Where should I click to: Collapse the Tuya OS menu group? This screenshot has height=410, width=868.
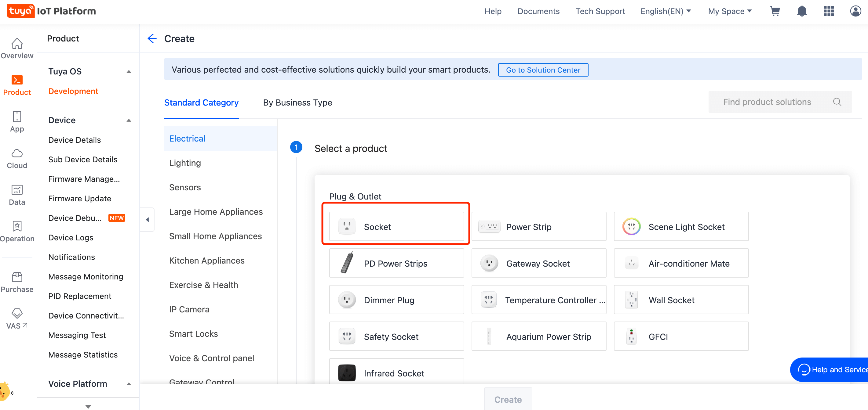tap(129, 71)
